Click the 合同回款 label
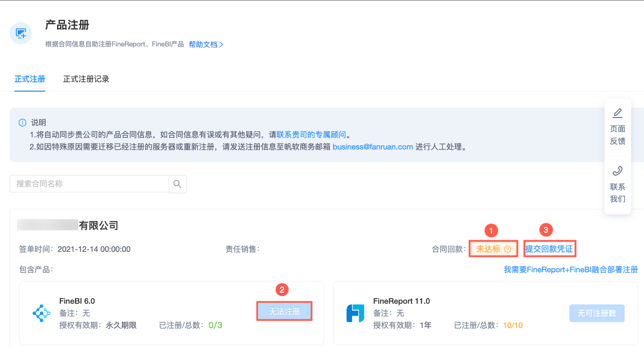Screen dimensions: 644x348 (x=449, y=249)
